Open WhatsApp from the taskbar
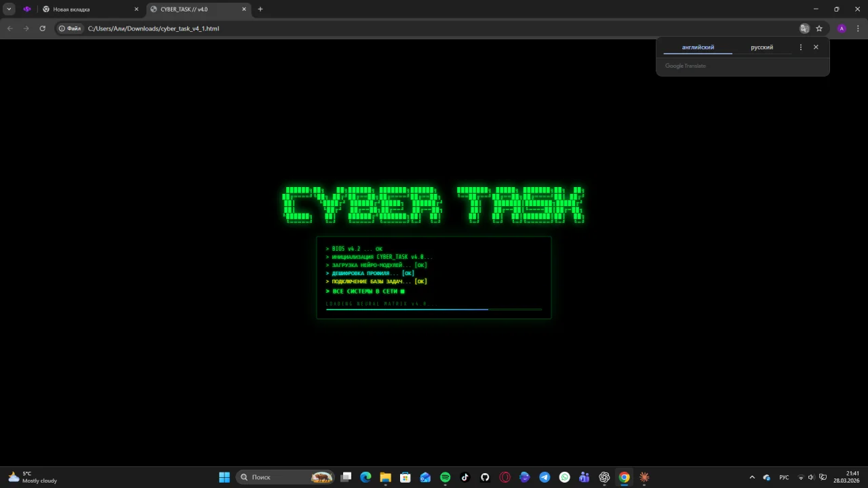 pyautogui.click(x=564, y=477)
